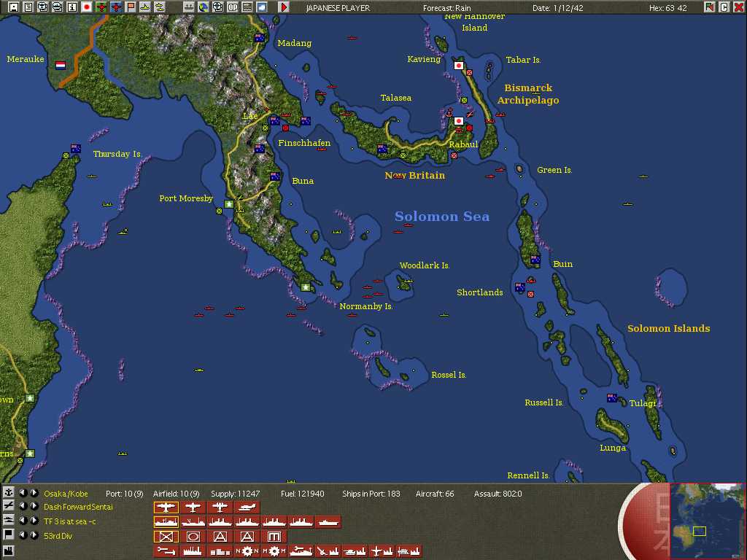
Task: Click the gray ship silhouette toolbar icon
Action: [x=189, y=7]
